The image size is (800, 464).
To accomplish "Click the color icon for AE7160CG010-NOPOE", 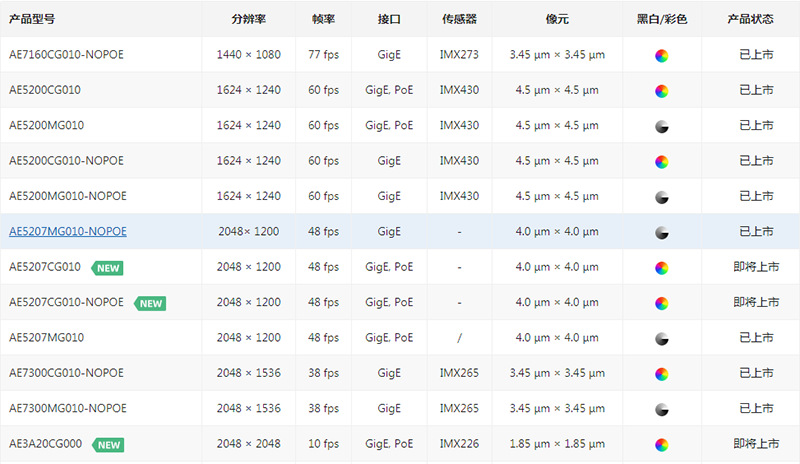I will pyautogui.click(x=662, y=56).
